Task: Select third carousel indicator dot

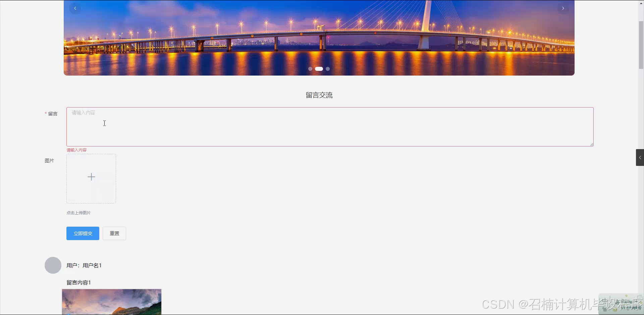Action: (x=328, y=69)
